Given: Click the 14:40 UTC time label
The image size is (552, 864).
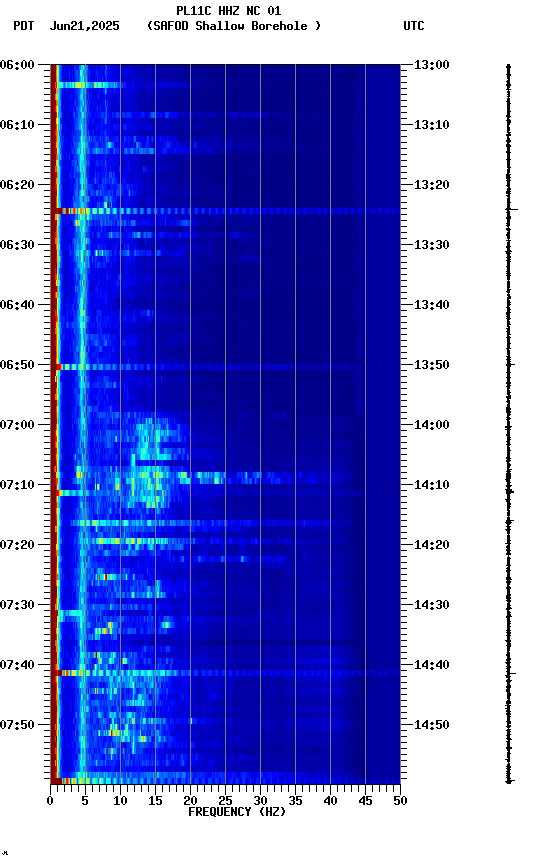Looking at the screenshot, I should coord(432,665).
